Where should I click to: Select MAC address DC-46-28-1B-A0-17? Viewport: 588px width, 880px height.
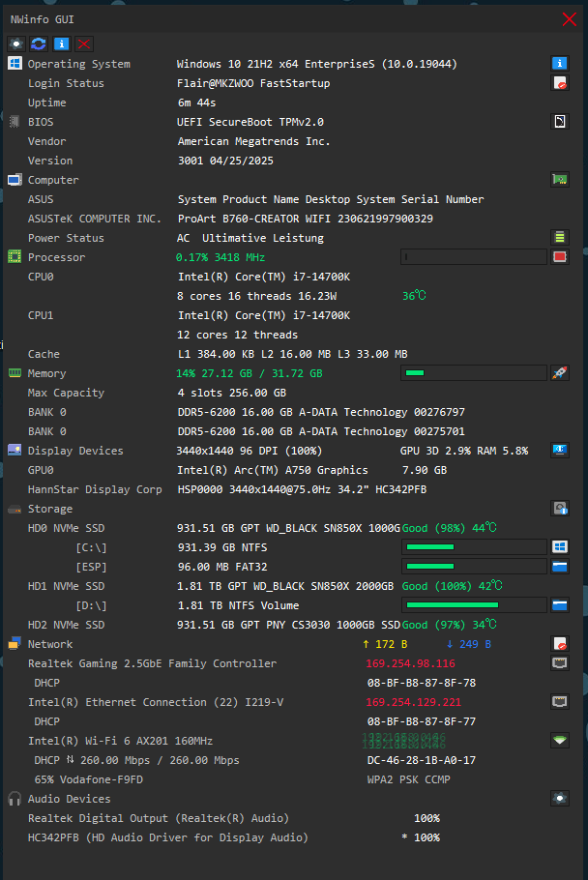[422, 760]
